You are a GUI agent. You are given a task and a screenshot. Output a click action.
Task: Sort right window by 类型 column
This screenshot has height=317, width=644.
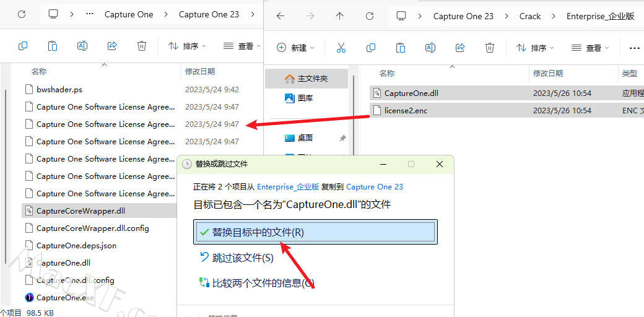click(x=630, y=74)
